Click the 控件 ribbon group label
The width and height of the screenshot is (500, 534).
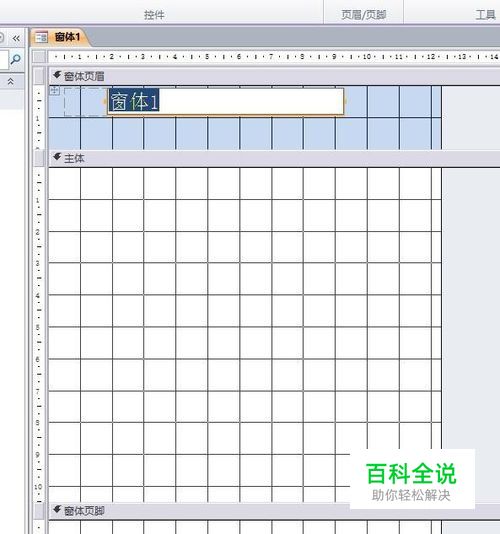pyautogui.click(x=154, y=15)
